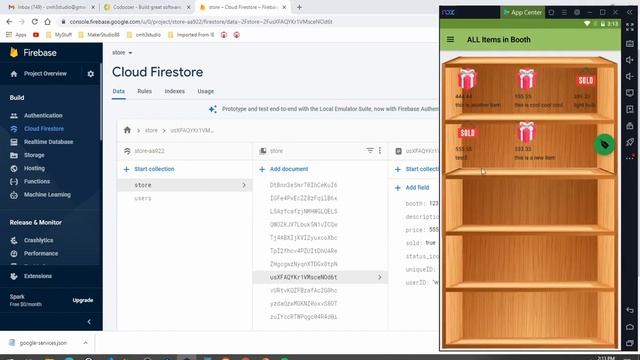Open the hamburger menu in the Booth app
The image size is (640, 360).
click(450, 40)
